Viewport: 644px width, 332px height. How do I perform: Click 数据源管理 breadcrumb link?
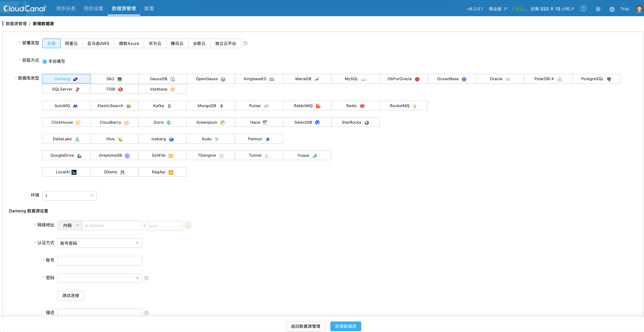16,23
